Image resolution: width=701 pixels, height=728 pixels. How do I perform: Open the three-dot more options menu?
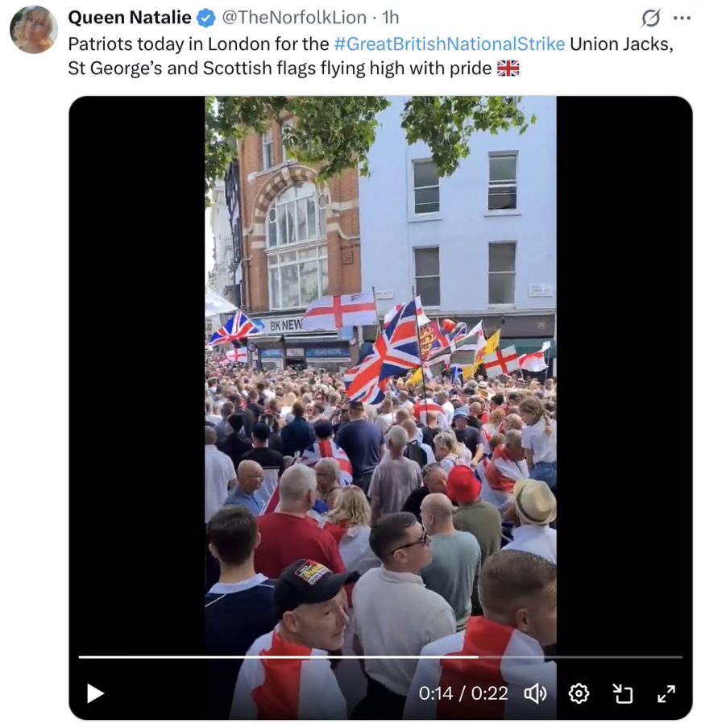pyautogui.click(x=682, y=18)
